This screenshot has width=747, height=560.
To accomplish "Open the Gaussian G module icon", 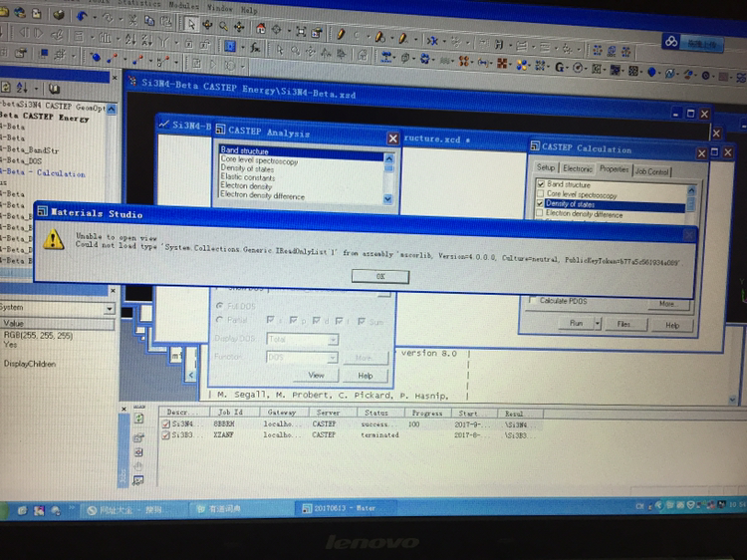I will click(560, 67).
